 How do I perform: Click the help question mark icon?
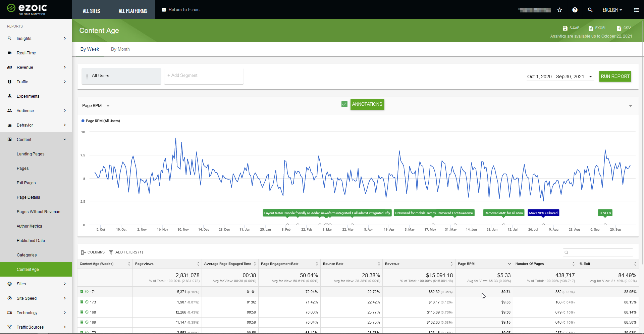click(x=575, y=10)
